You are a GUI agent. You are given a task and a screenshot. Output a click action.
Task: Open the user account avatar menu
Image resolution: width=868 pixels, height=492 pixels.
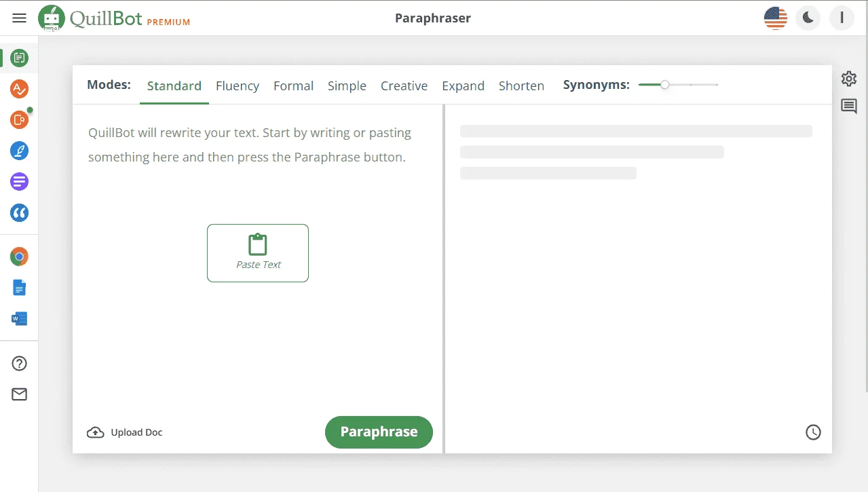842,18
